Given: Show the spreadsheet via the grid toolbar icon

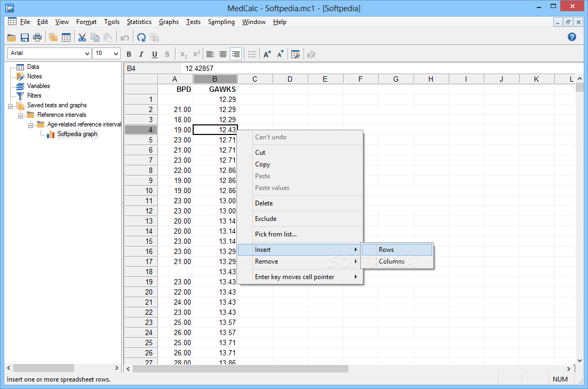Looking at the screenshot, I should click(66, 37).
